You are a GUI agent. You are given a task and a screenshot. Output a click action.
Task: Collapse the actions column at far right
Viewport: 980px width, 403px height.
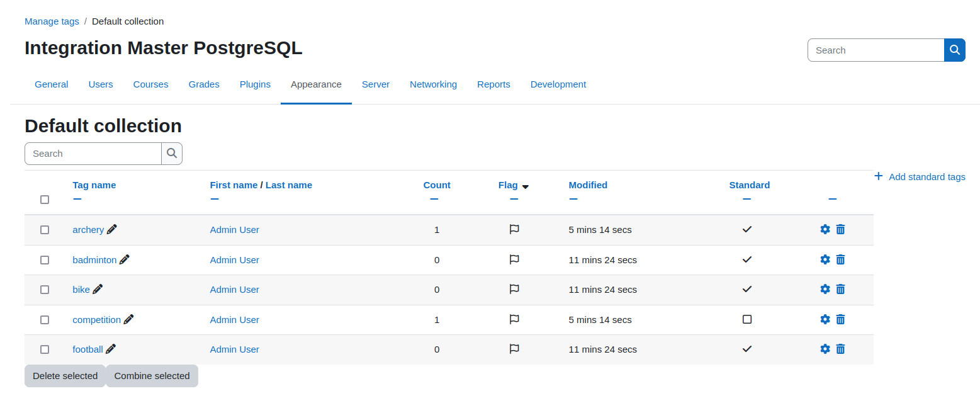(833, 199)
